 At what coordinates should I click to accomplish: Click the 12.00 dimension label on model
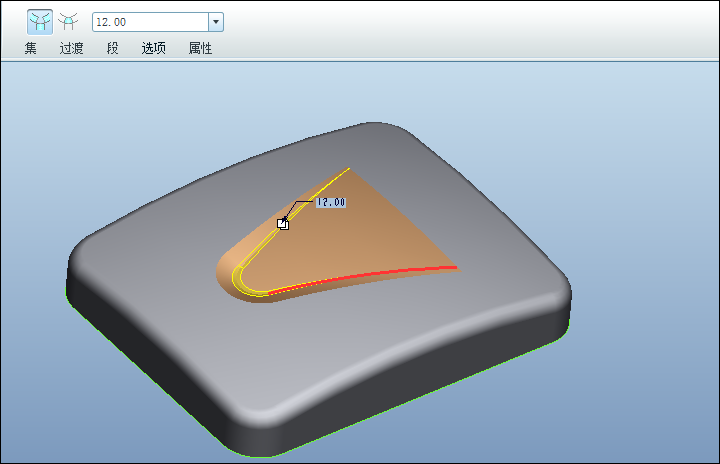(x=331, y=202)
